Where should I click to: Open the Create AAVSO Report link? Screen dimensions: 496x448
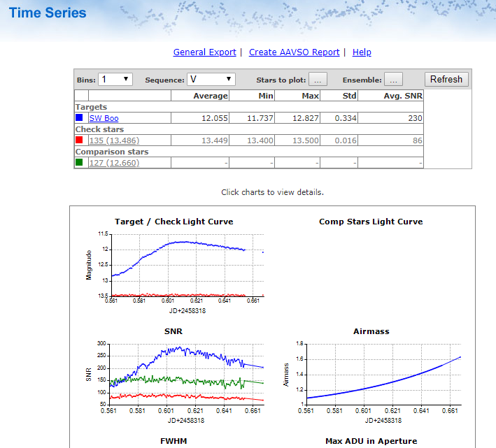pyautogui.click(x=294, y=52)
